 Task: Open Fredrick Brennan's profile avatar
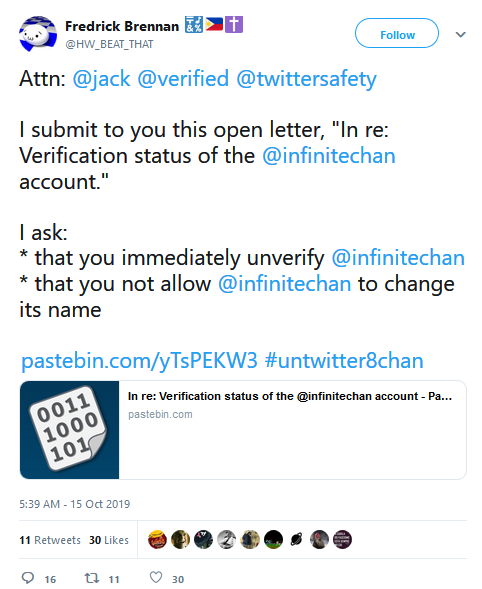[38, 34]
